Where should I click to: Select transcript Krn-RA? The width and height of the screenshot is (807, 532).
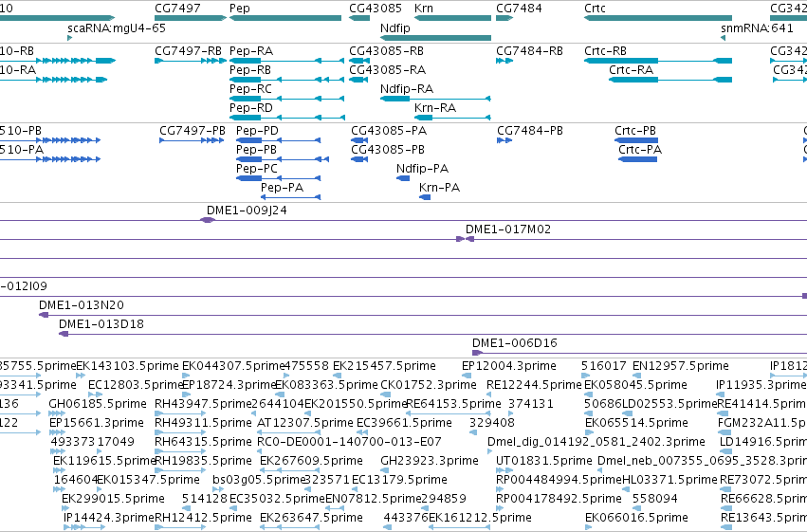click(x=452, y=118)
